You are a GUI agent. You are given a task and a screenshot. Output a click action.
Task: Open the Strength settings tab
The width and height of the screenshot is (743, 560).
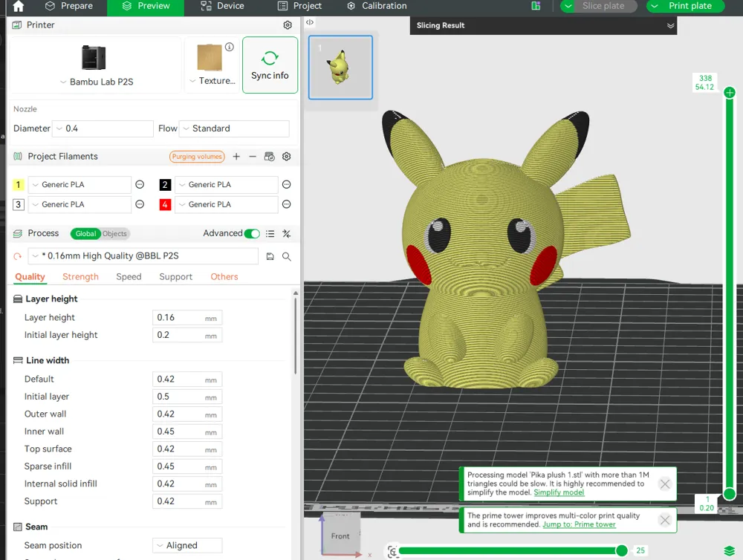click(x=80, y=277)
